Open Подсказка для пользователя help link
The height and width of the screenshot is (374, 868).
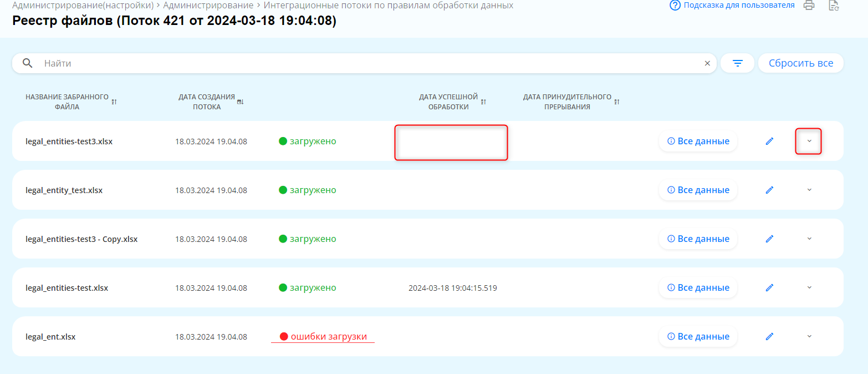(732, 6)
